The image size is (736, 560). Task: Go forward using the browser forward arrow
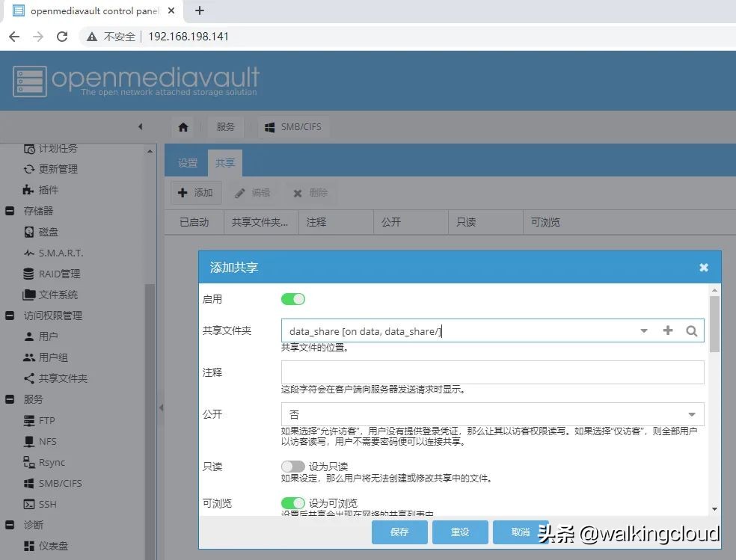click(38, 37)
